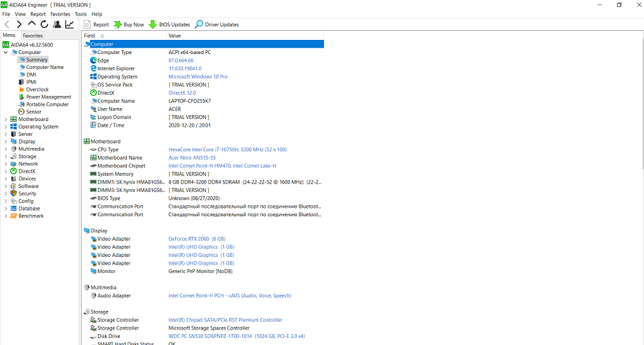Select Summary in the tree
Viewport: 644px width, 345px height.
click(37, 60)
